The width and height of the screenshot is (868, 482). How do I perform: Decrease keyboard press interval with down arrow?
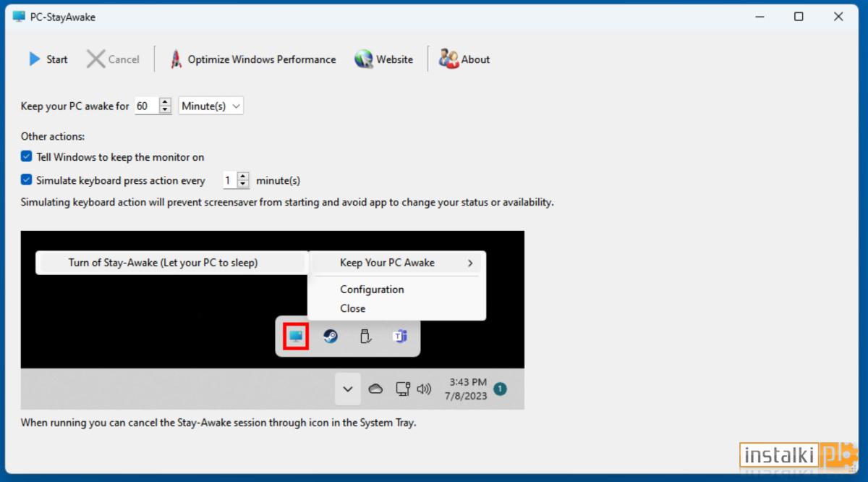tap(243, 185)
